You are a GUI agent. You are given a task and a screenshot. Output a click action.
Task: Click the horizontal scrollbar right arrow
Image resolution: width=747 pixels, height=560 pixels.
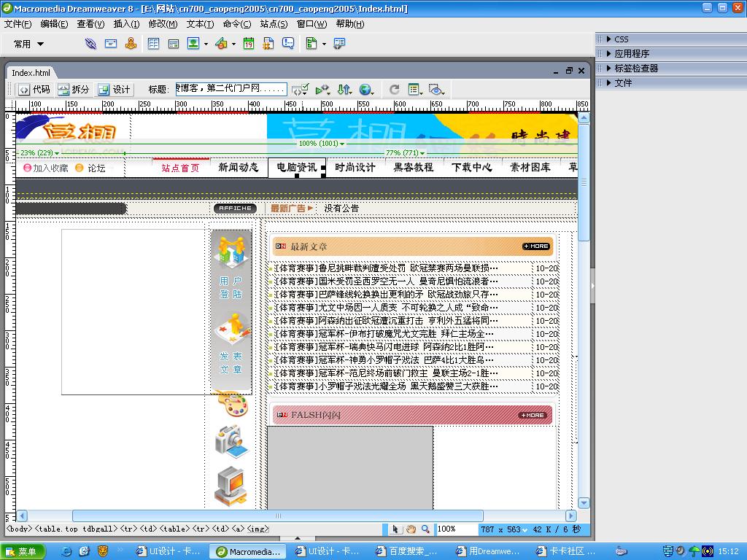(x=570, y=516)
